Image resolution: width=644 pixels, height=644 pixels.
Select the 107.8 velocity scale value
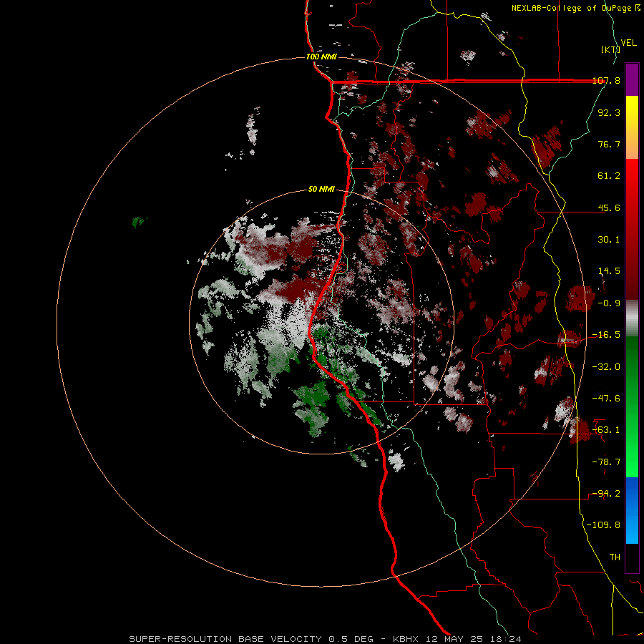(606, 80)
